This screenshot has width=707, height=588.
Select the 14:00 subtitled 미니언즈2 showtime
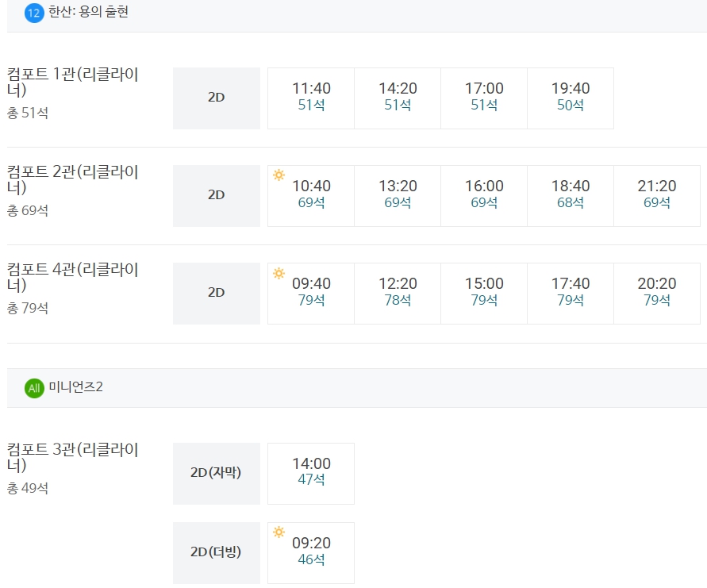click(311, 473)
